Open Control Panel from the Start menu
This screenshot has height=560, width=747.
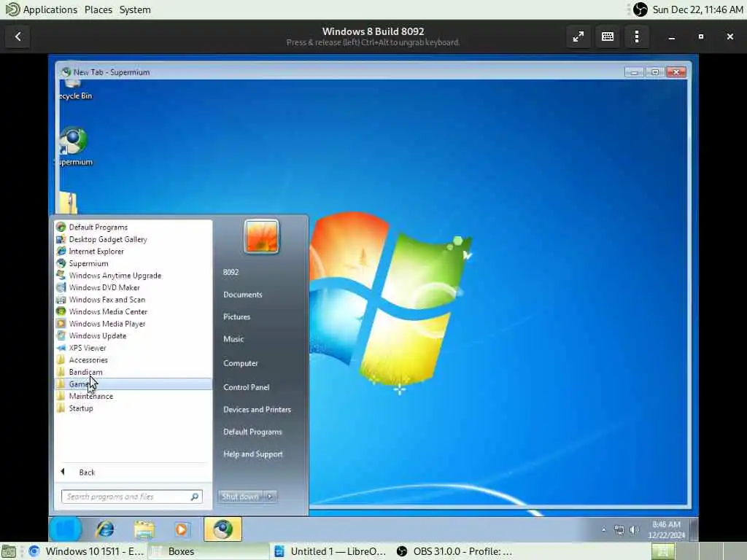pyautogui.click(x=247, y=387)
